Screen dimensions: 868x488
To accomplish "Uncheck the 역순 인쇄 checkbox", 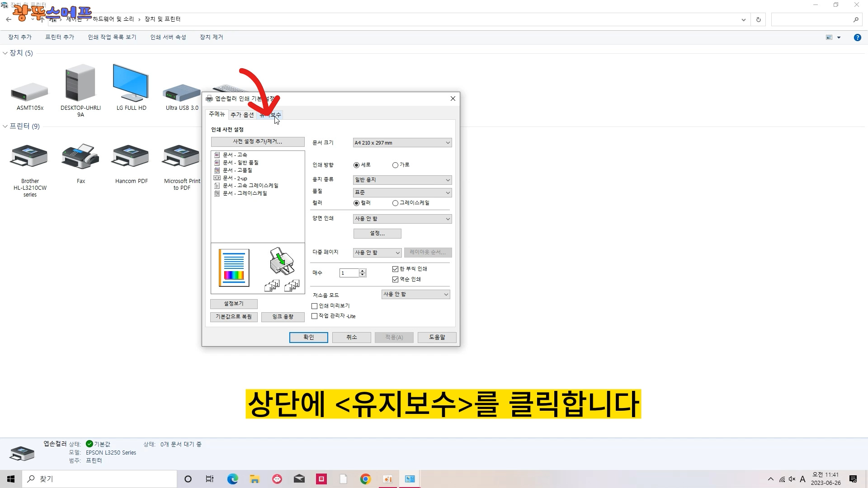I will coord(395,280).
